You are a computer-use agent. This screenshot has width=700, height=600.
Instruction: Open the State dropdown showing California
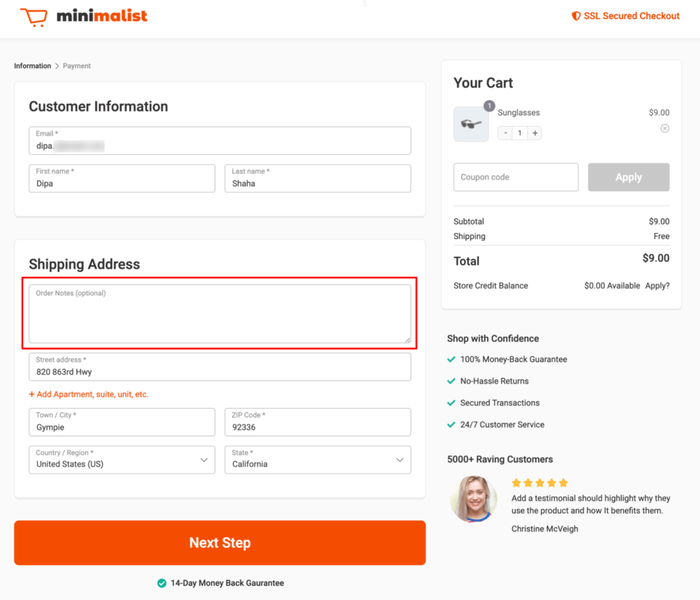[400, 459]
